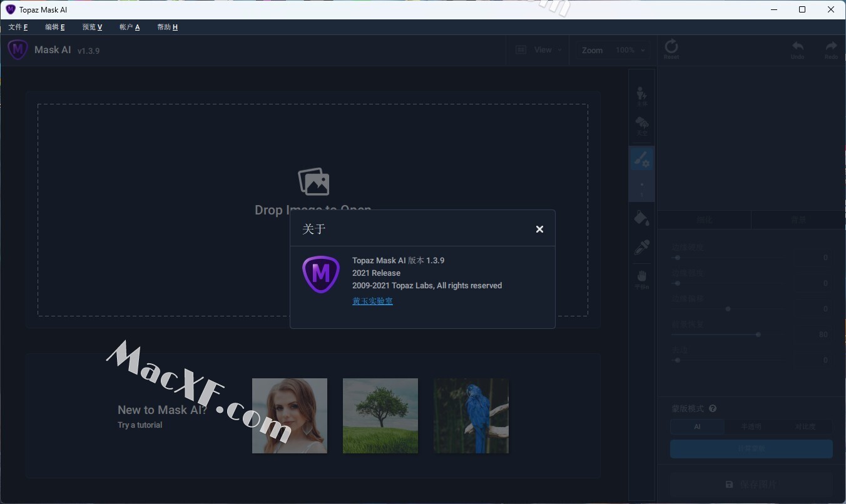Select the Sky (天空) auto-detect tool
846x504 pixels.
tap(641, 125)
